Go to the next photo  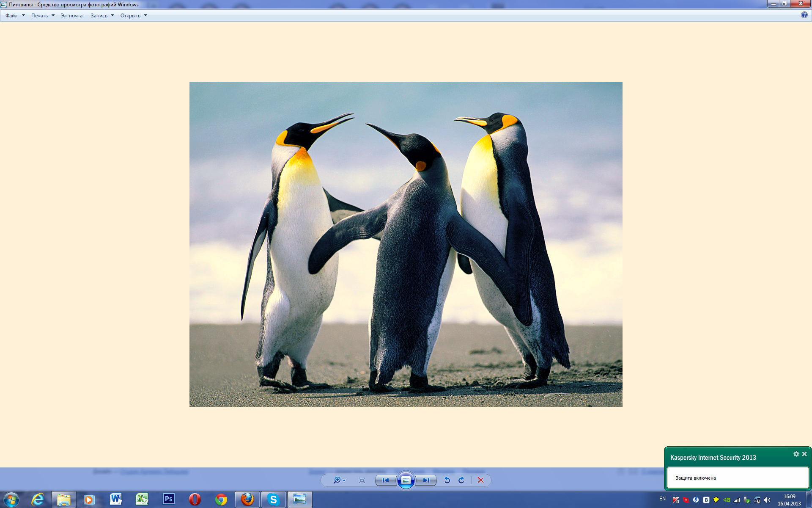tap(426, 480)
